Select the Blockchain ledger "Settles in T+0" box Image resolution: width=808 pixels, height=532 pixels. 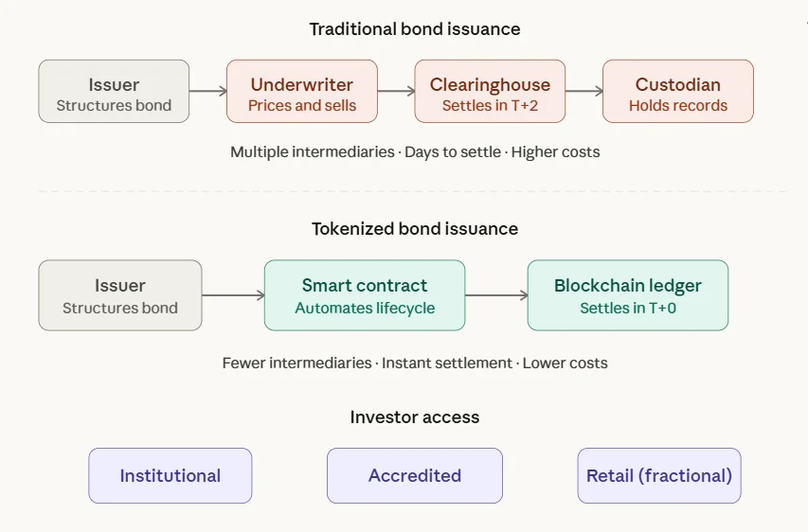pos(628,295)
